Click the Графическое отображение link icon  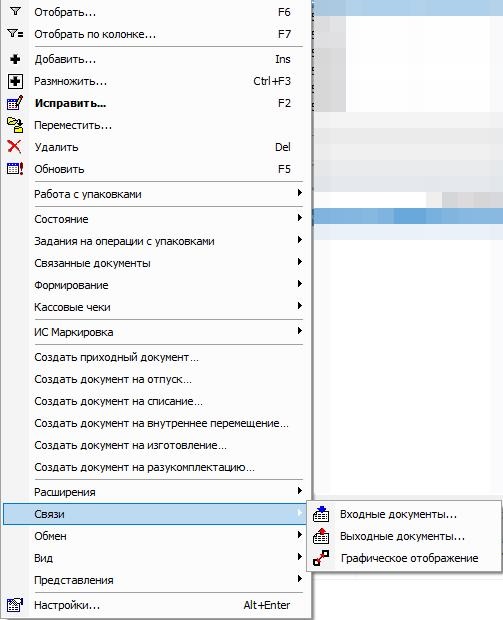coord(321,558)
